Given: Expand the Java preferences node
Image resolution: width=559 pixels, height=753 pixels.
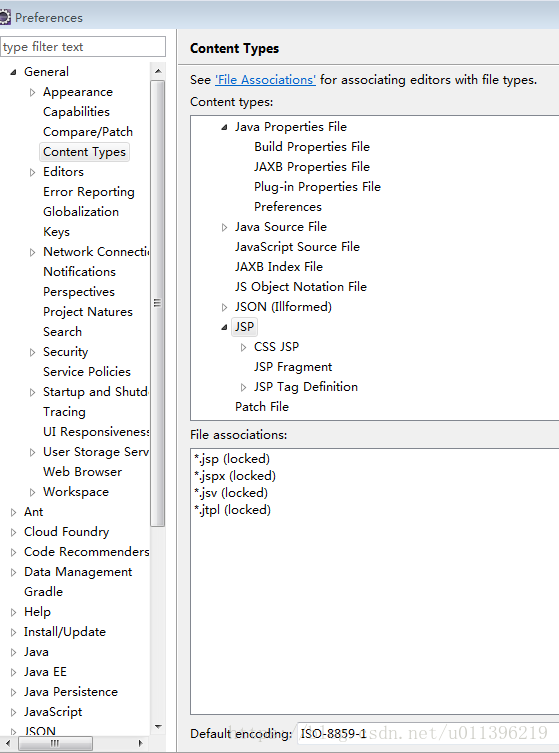Looking at the screenshot, I should pyautogui.click(x=13, y=652).
